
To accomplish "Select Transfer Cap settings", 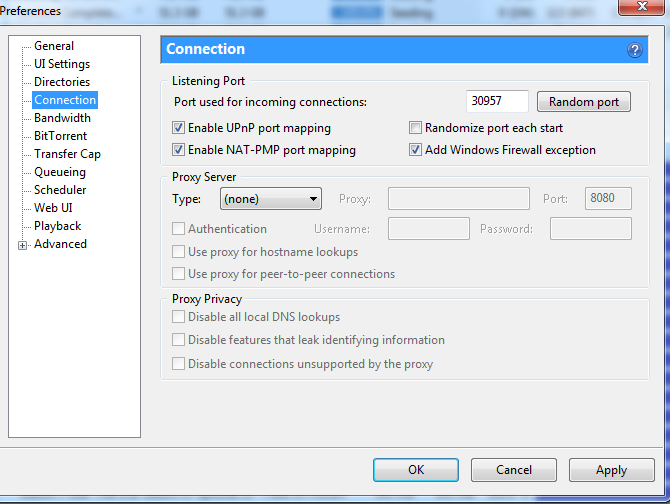I will point(67,154).
